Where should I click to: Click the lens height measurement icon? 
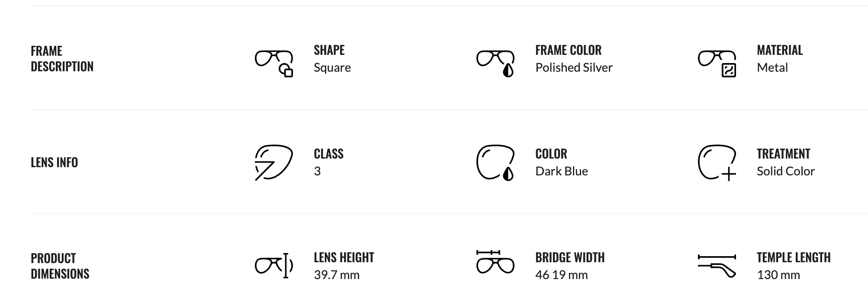[x=274, y=265]
